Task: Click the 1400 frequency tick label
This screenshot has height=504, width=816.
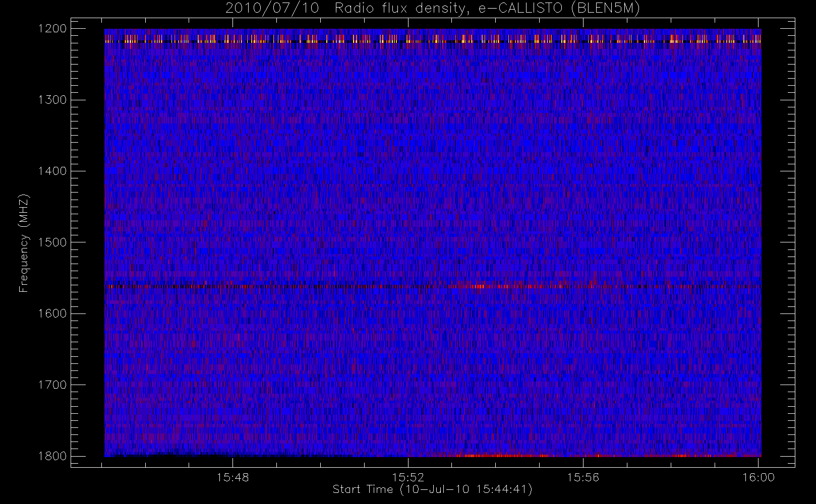Action: (52, 171)
